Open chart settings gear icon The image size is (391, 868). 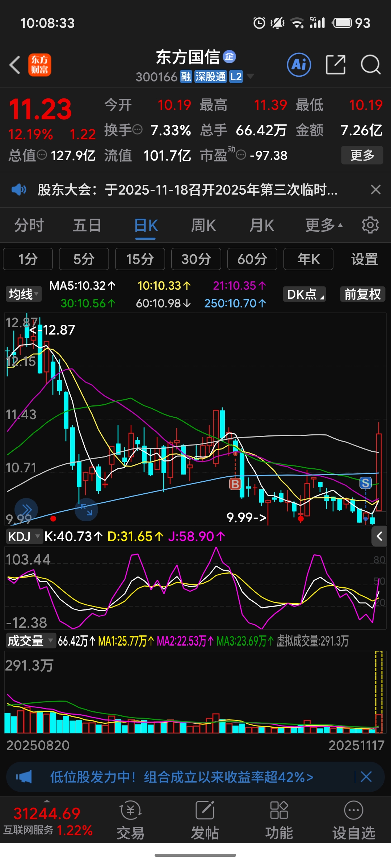(x=370, y=225)
